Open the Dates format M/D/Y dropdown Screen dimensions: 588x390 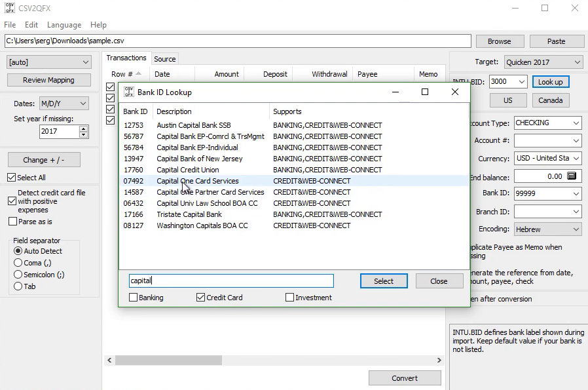point(64,103)
